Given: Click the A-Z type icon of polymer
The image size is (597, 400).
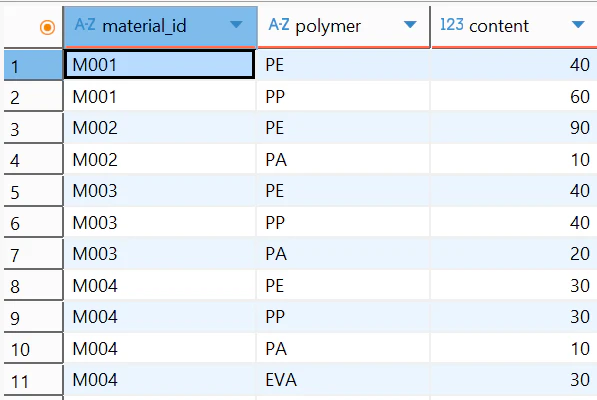Looking at the screenshot, I should (x=279, y=25).
